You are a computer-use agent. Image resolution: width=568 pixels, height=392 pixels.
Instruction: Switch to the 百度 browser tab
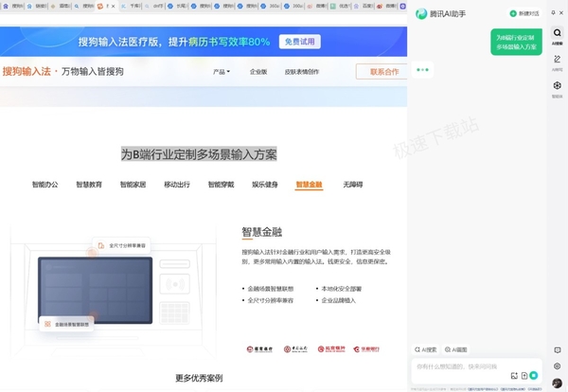[364, 7]
